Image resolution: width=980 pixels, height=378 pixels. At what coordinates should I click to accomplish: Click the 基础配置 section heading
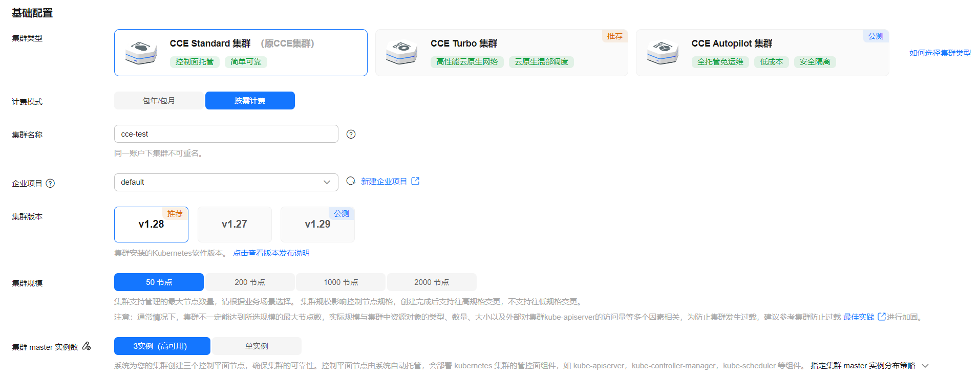coord(32,13)
